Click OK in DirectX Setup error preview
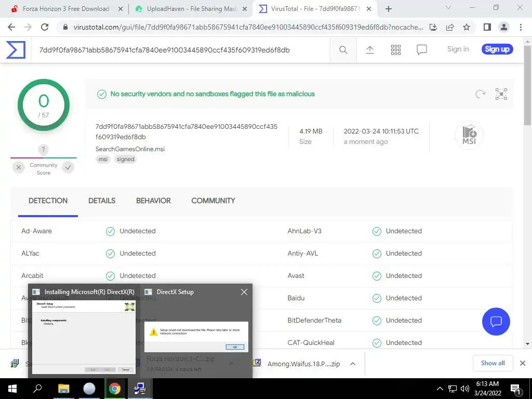Viewport: 532px width, 399px height. pyautogui.click(x=235, y=347)
